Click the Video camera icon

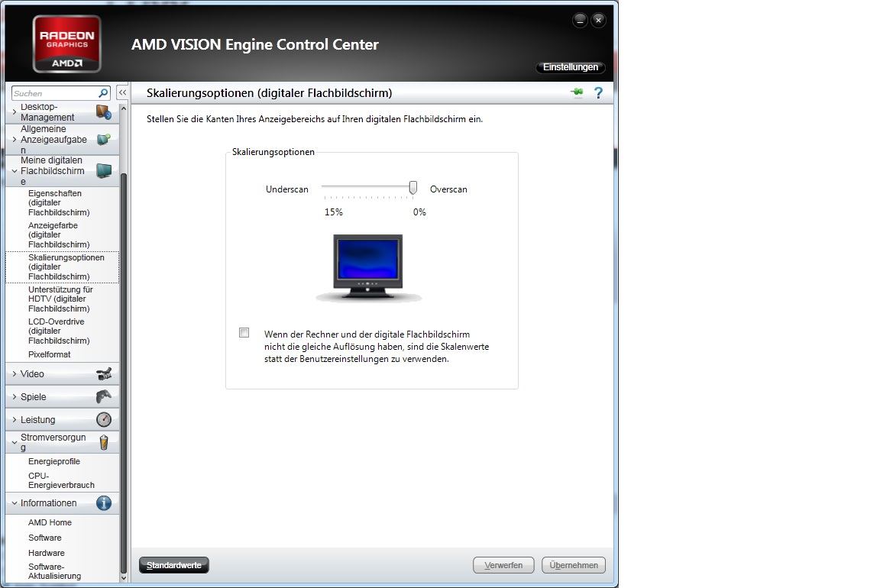[104, 373]
